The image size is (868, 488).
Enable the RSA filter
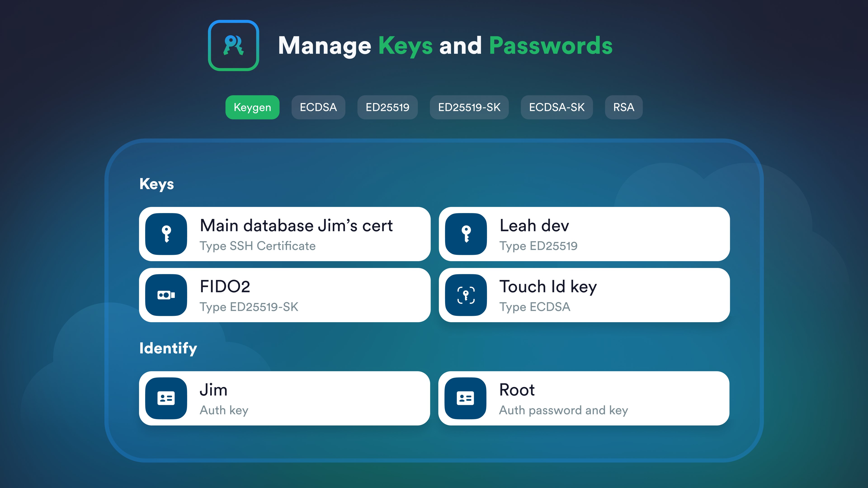[x=623, y=107]
